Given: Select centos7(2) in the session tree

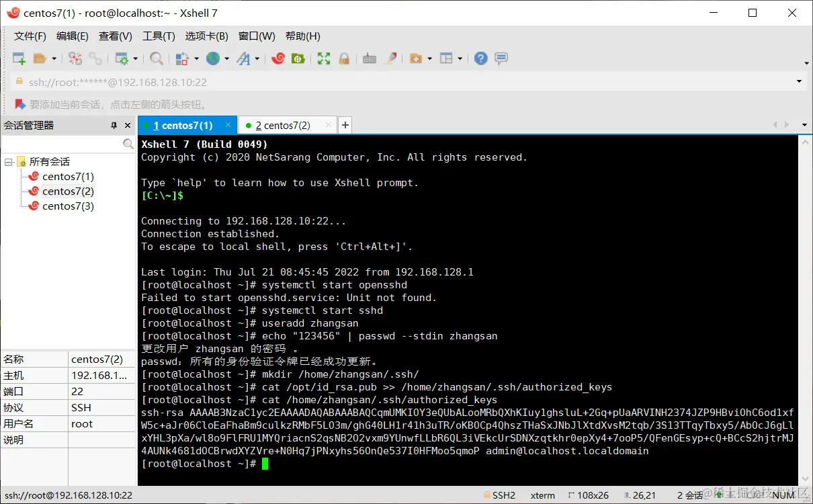Looking at the screenshot, I should [68, 192].
